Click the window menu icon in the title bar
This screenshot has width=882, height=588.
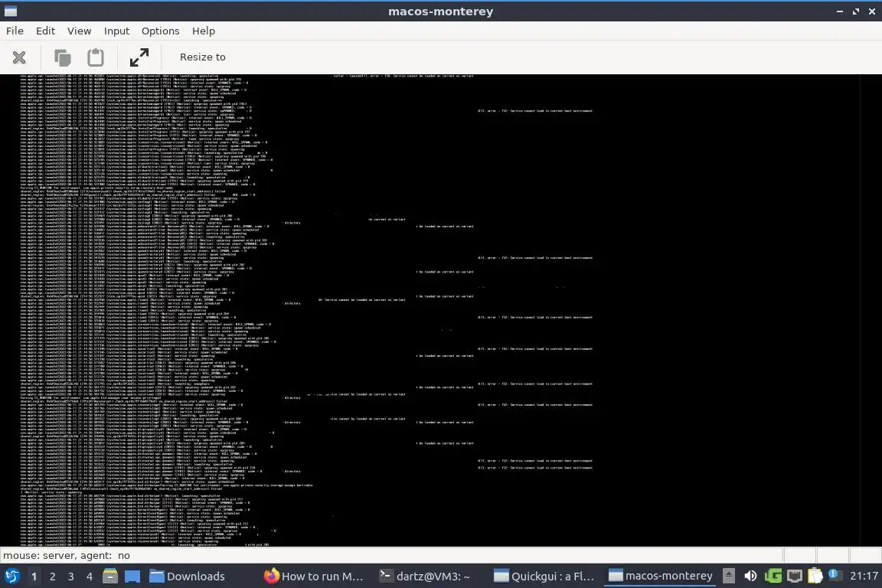(x=11, y=11)
